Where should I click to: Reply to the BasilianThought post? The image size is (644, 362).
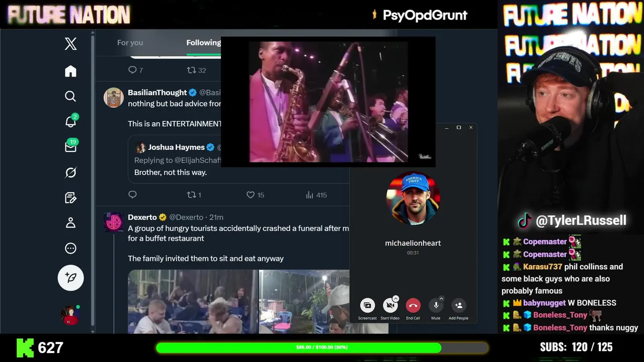tap(132, 195)
